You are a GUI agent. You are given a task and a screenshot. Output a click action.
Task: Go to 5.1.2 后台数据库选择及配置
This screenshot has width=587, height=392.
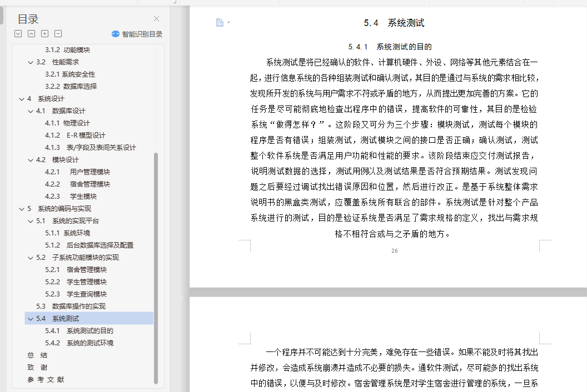click(x=89, y=245)
